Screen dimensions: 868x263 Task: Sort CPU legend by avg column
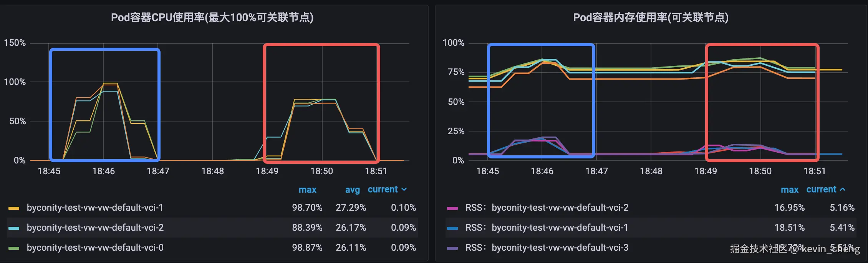[352, 190]
